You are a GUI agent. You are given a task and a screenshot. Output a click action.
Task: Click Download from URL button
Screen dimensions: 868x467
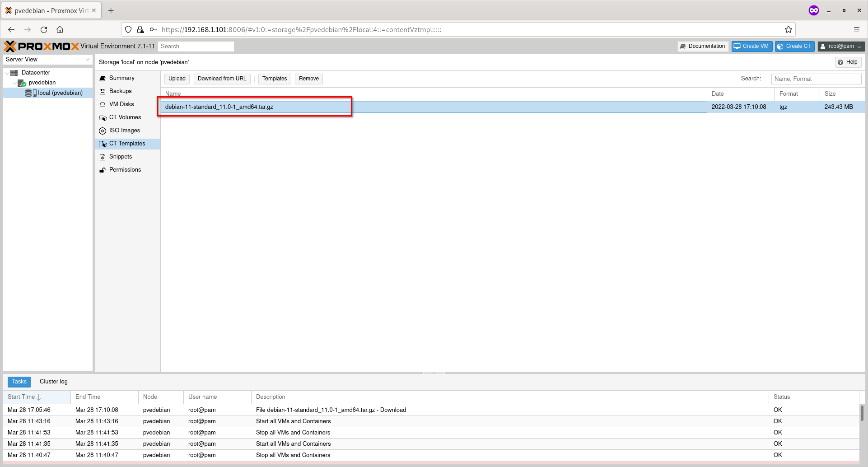coord(222,79)
